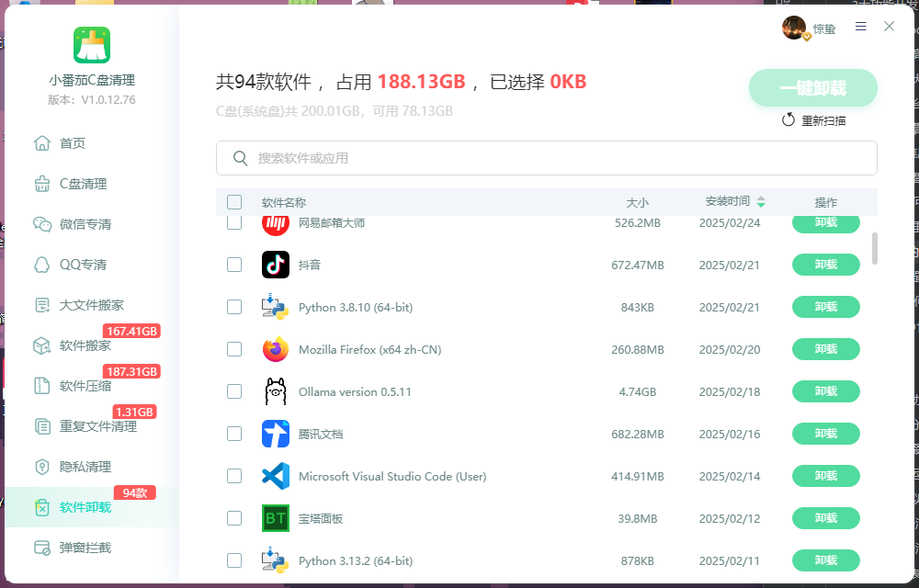This screenshot has width=919, height=588.
Task: Click the 软件压缩 sidebar icon
Action: [41, 386]
